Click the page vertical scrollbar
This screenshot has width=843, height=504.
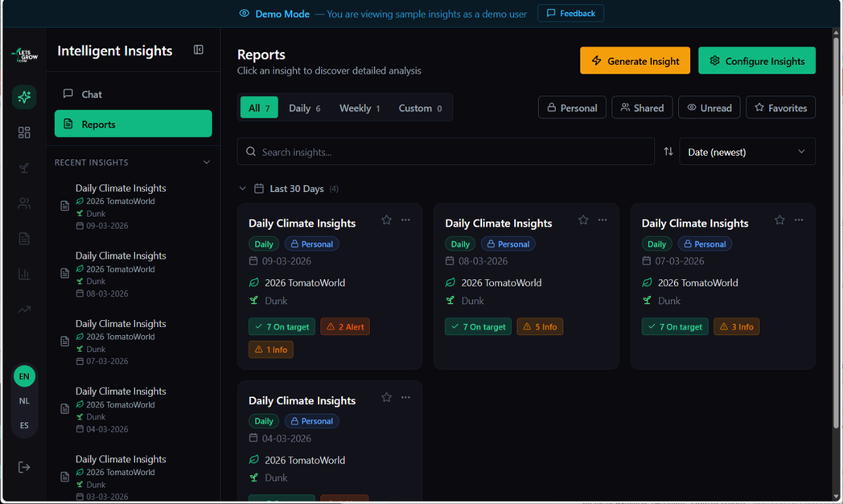(x=836, y=231)
